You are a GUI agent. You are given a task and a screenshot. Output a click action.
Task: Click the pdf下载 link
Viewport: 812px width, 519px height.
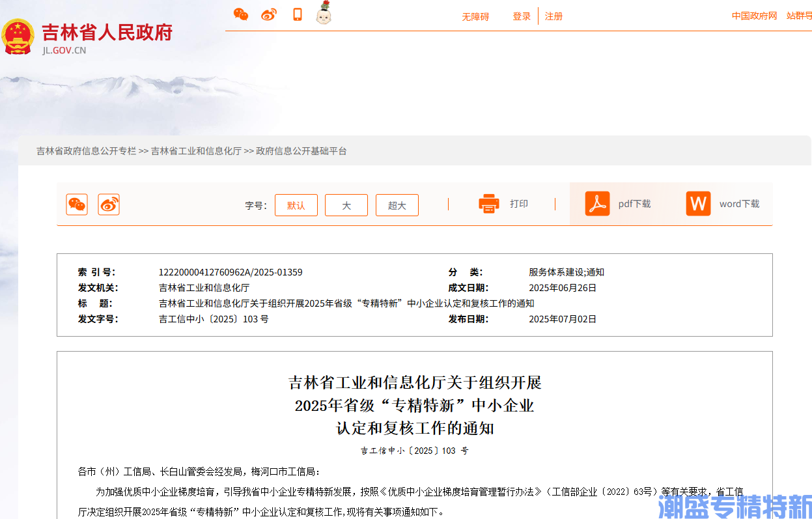coord(634,204)
